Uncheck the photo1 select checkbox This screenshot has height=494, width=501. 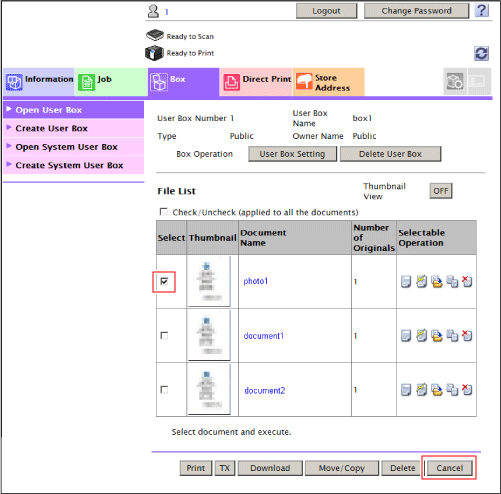(164, 281)
